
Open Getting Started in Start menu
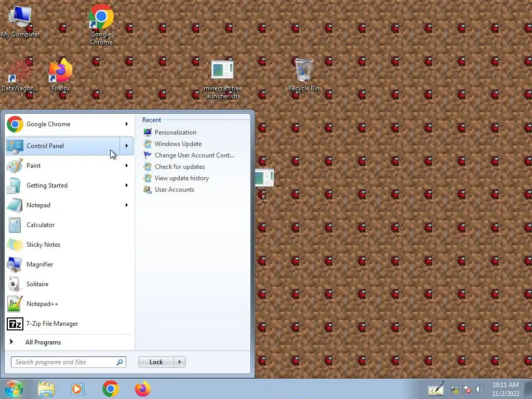click(63, 185)
